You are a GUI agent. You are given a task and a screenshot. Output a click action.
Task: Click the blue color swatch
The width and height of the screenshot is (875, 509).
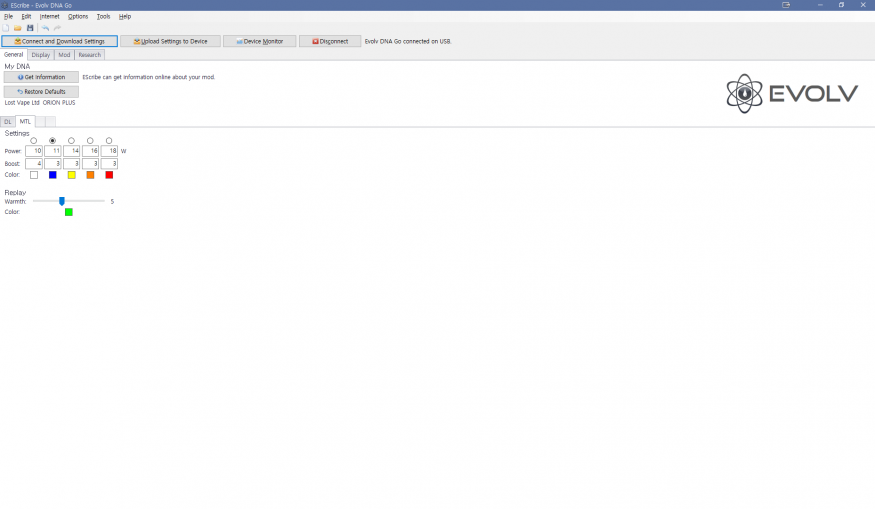coord(53,175)
